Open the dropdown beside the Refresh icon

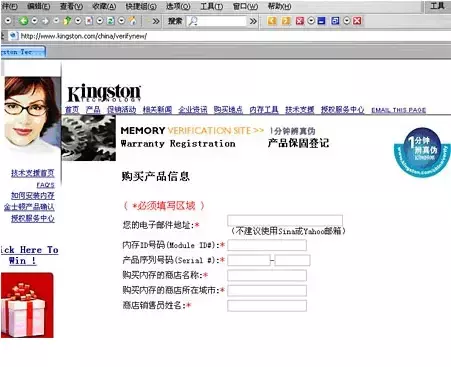(122, 21)
